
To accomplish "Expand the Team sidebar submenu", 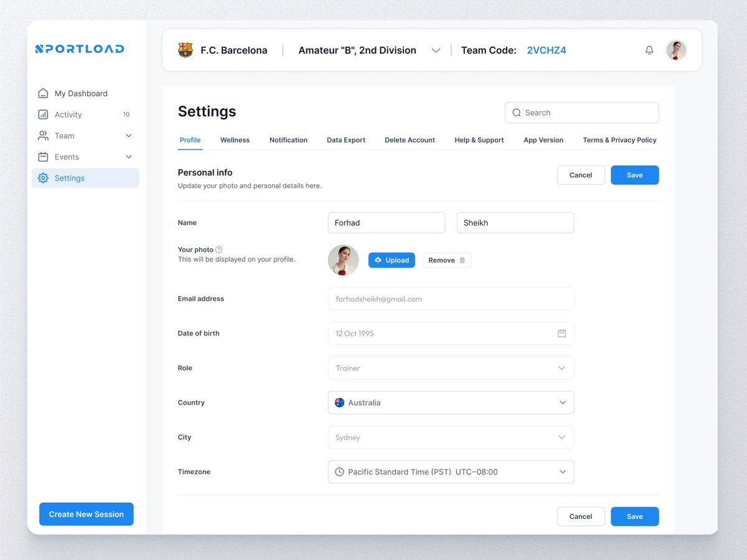I will (129, 136).
